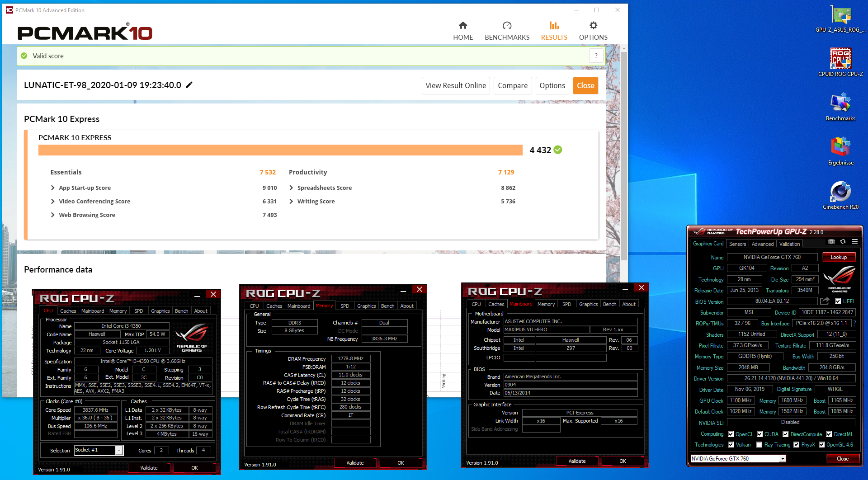
Task: Toggle DirectCompute checkbox
Action: pos(785,434)
